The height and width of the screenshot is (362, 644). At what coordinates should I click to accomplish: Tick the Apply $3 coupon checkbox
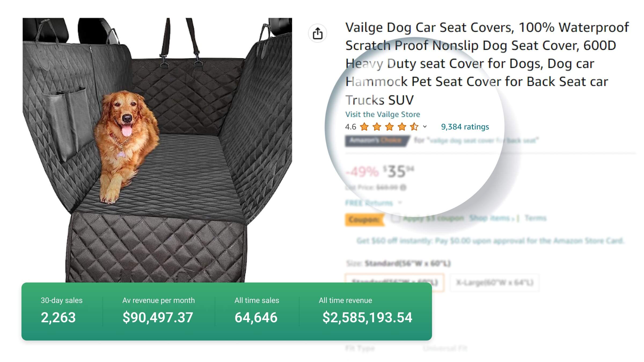coord(395,218)
